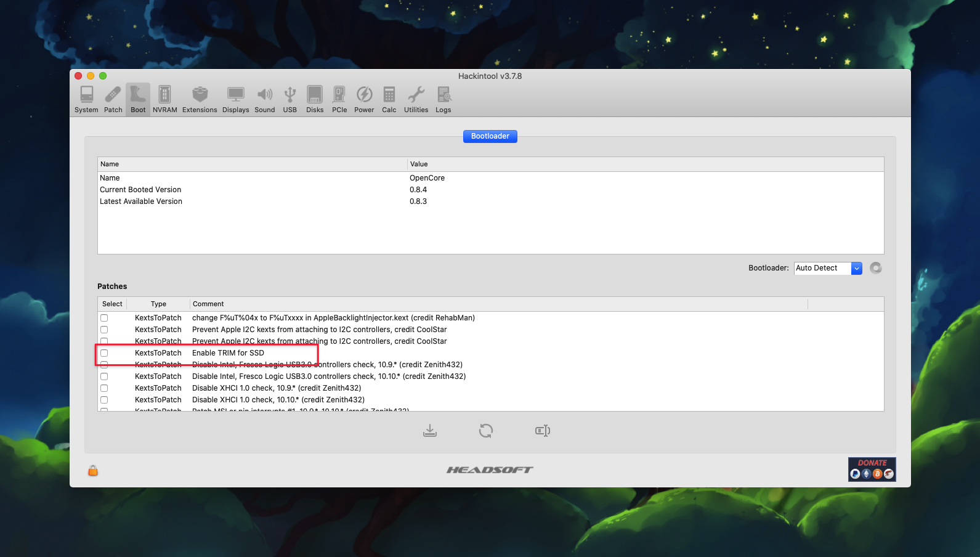
Task: Select the Bootloader tab
Action: [490, 136]
